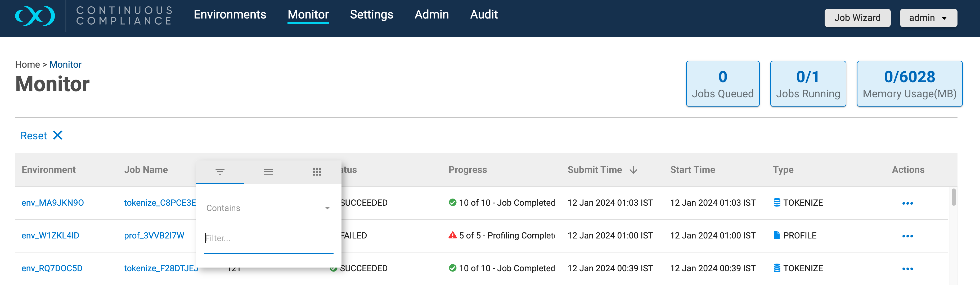Click start time 12 Jan 2024 01:03 IST
Viewport: 980px width, 285px height.
pyautogui.click(x=713, y=203)
